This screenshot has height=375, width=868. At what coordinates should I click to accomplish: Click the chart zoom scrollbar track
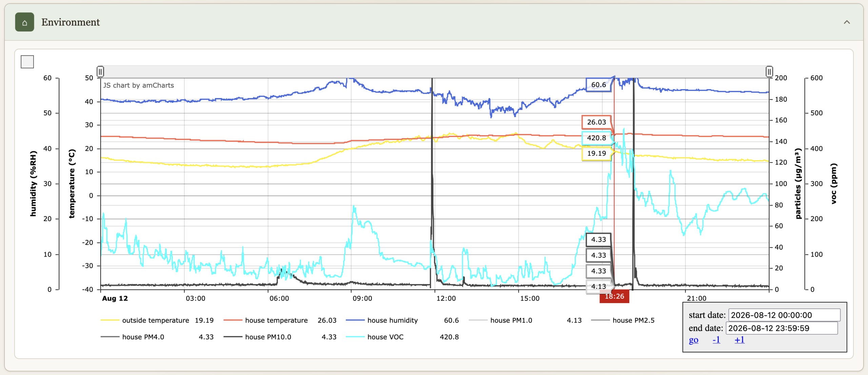[435, 72]
